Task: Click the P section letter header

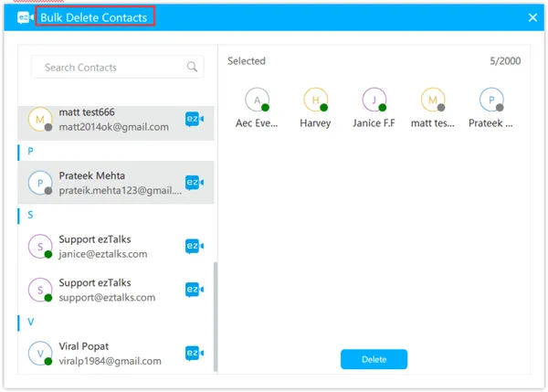Action: [30, 152]
